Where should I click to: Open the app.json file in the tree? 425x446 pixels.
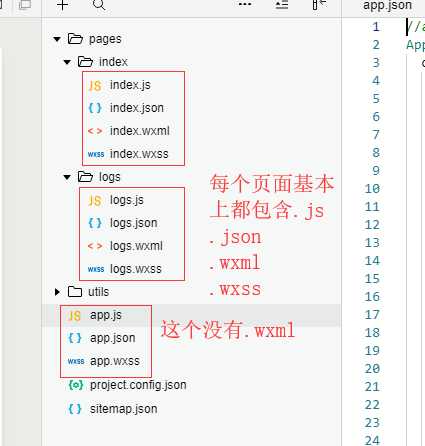click(113, 338)
